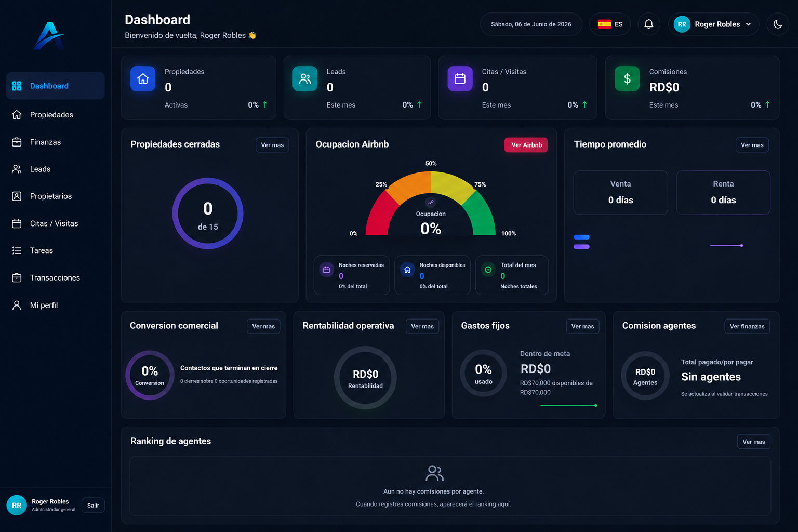The height and width of the screenshot is (532, 798).
Task: Select the Venta average time card
Action: pyautogui.click(x=621, y=193)
